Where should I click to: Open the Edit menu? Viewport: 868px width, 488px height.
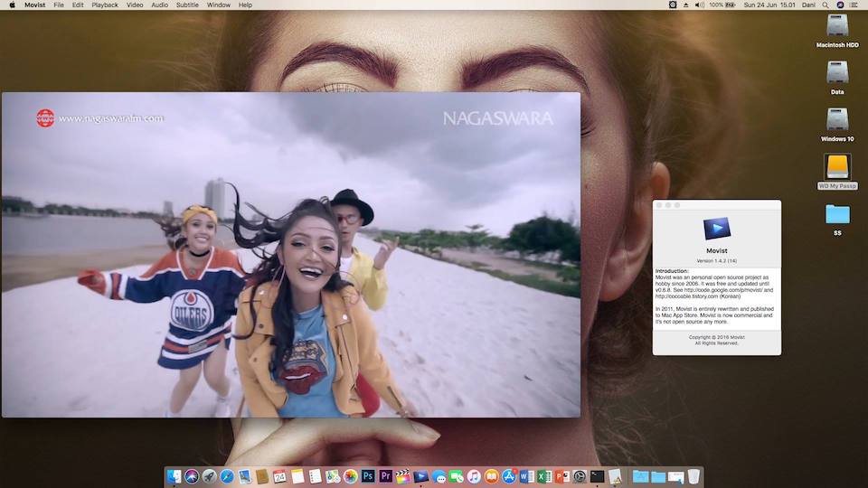click(x=78, y=5)
